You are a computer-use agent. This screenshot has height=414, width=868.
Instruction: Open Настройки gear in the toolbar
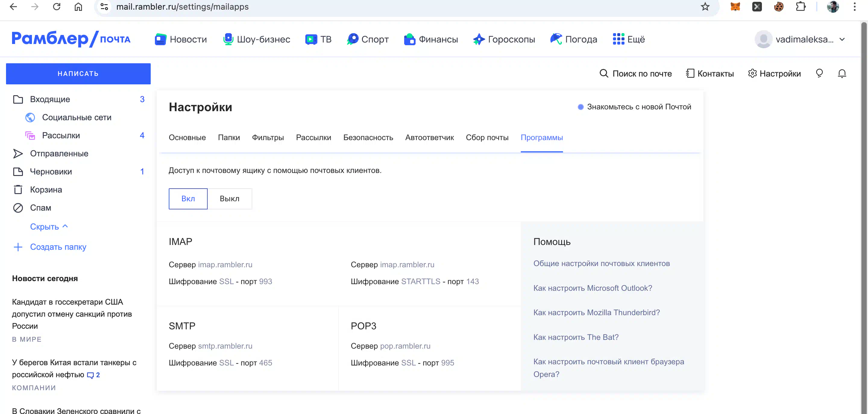(x=774, y=74)
